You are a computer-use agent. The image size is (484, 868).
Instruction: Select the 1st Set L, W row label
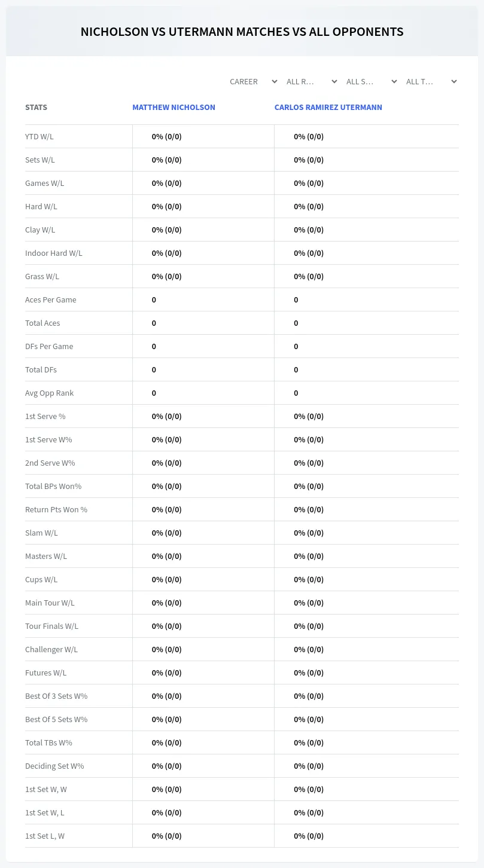coord(45,836)
